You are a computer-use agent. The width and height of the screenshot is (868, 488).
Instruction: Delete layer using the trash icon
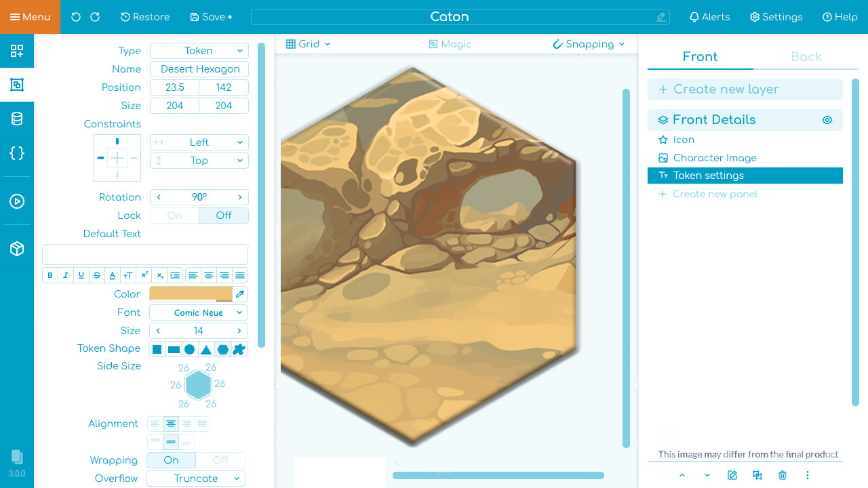tap(783, 475)
